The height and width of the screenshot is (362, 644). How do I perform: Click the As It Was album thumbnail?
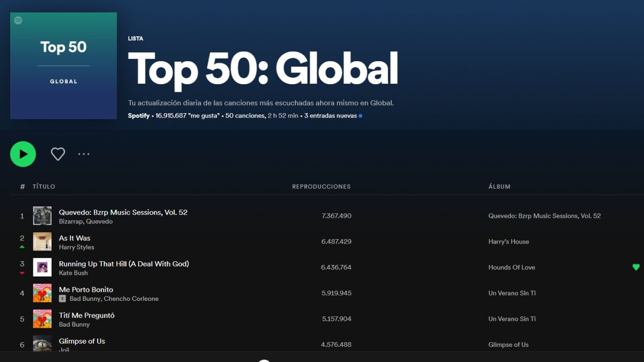click(42, 241)
